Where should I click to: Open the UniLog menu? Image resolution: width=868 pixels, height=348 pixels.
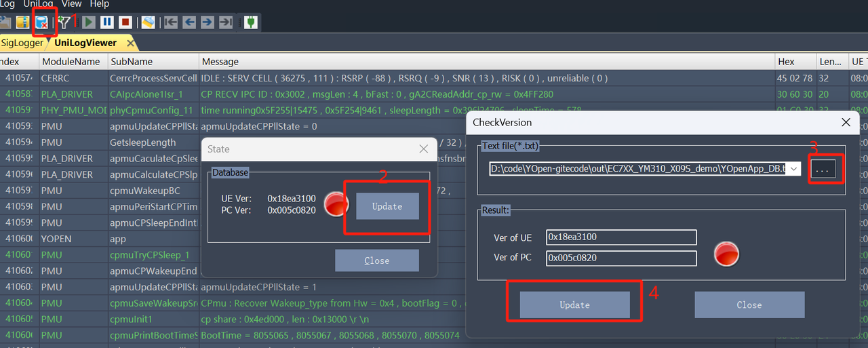(38, 4)
